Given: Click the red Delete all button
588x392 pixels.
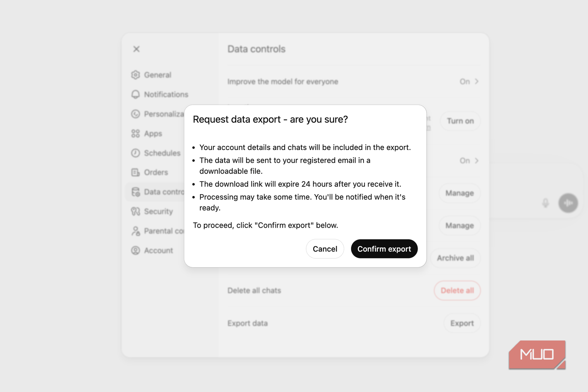Looking at the screenshot, I should [457, 290].
